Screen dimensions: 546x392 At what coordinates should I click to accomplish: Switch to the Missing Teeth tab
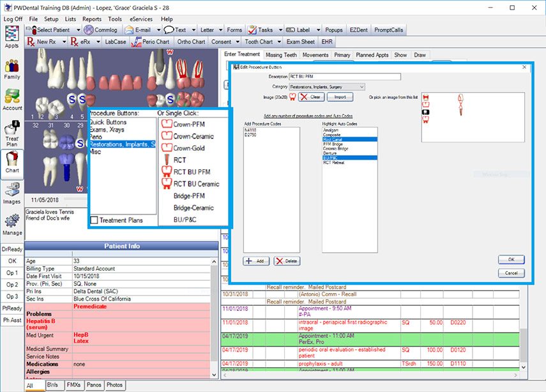coord(281,55)
